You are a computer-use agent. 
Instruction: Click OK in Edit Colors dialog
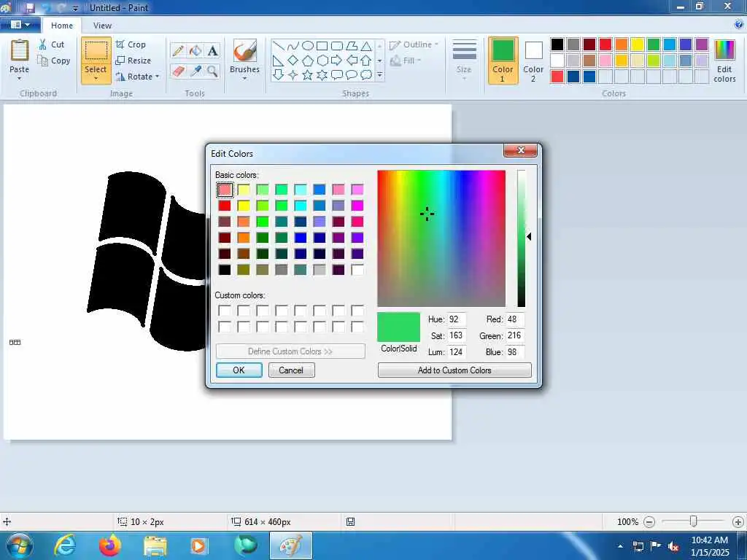tap(239, 370)
